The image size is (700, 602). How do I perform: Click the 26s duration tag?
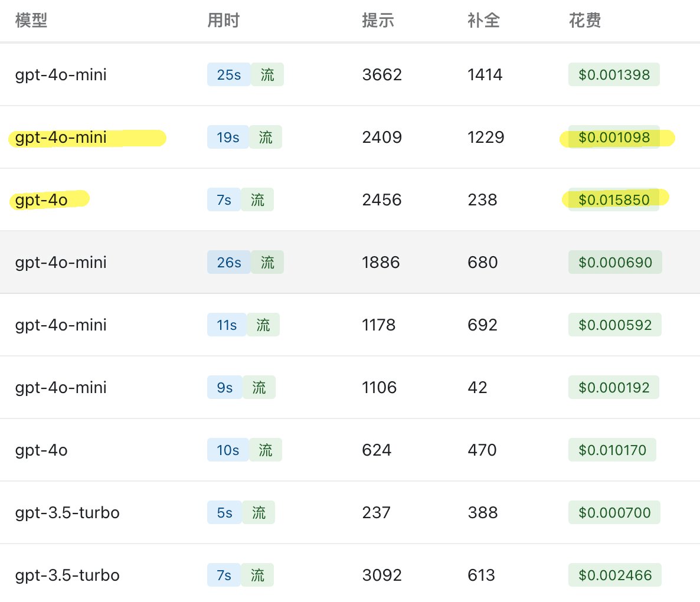tap(229, 262)
